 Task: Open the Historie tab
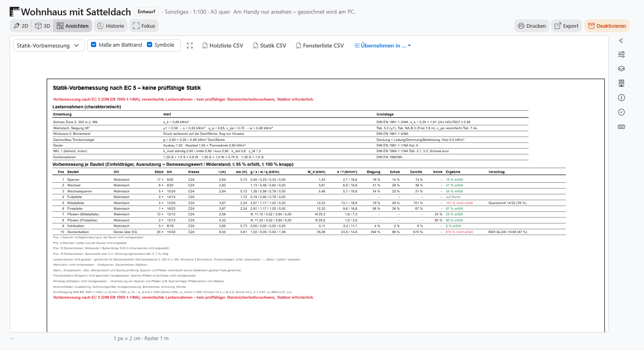pyautogui.click(x=111, y=26)
